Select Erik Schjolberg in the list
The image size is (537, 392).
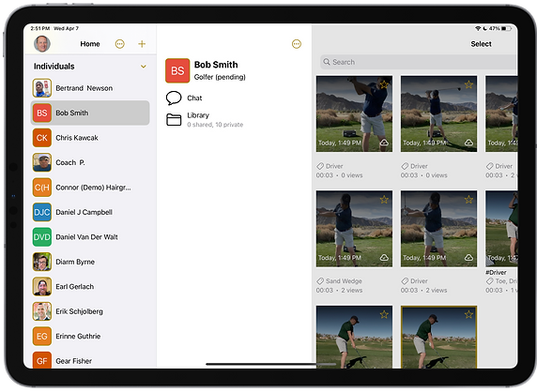pyautogui.click(x=90, y=311)
